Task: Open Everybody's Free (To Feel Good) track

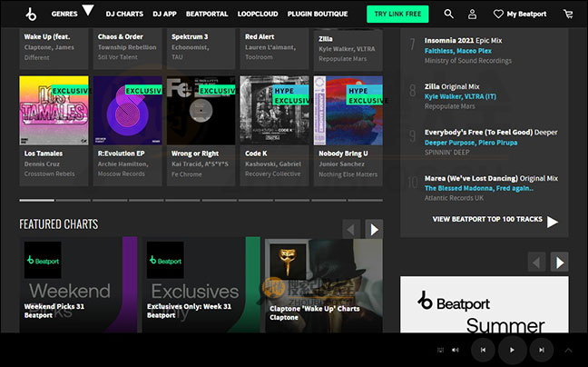Action: tap(491, 132)
